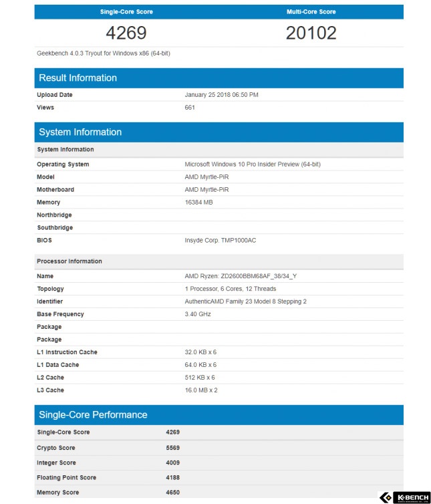The height and width of the screenshot is (504, 431).
Task: Click the Multi-Core Score value 20102
Action: (311, 33)
